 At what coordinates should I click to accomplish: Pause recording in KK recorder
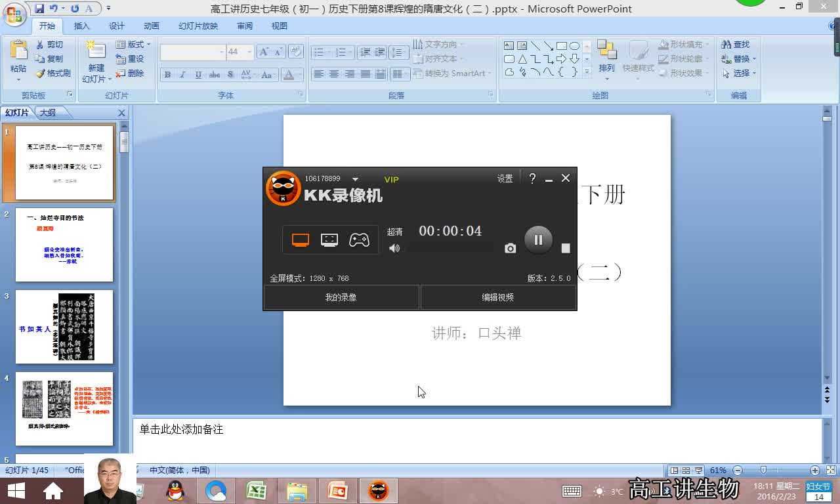[x=538, y=240]
